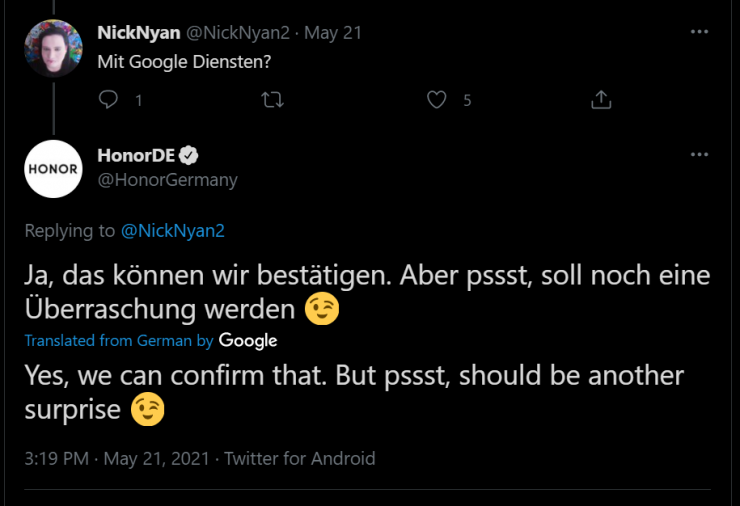Screen dimensions: 740x506
Task: Click the reply icon under NickNyan's tweet
Action: tap(110, 100)
